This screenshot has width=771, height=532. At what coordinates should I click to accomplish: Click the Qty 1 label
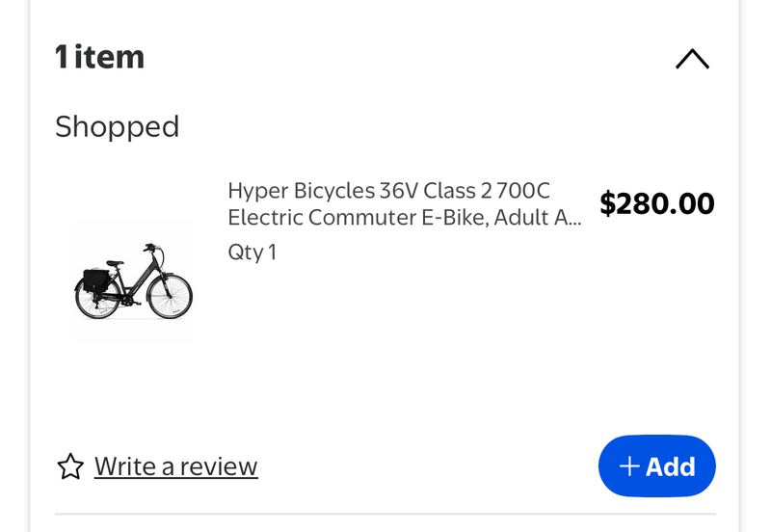[x=253, y=253]
